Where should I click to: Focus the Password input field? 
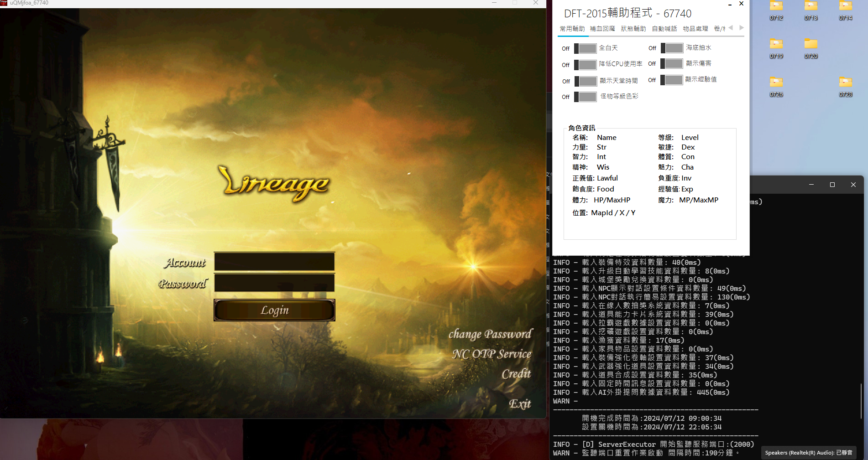[x=274, y=283]
